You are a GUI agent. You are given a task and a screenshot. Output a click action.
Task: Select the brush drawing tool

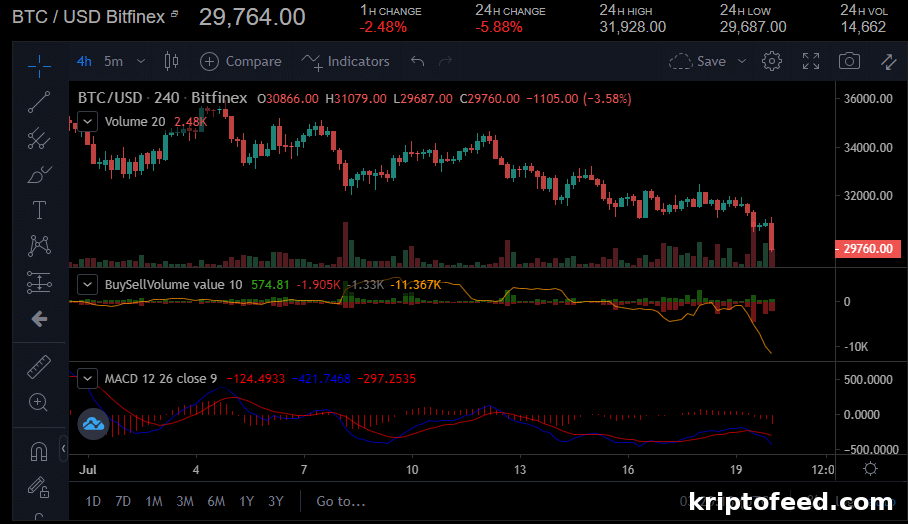(39, 174)
